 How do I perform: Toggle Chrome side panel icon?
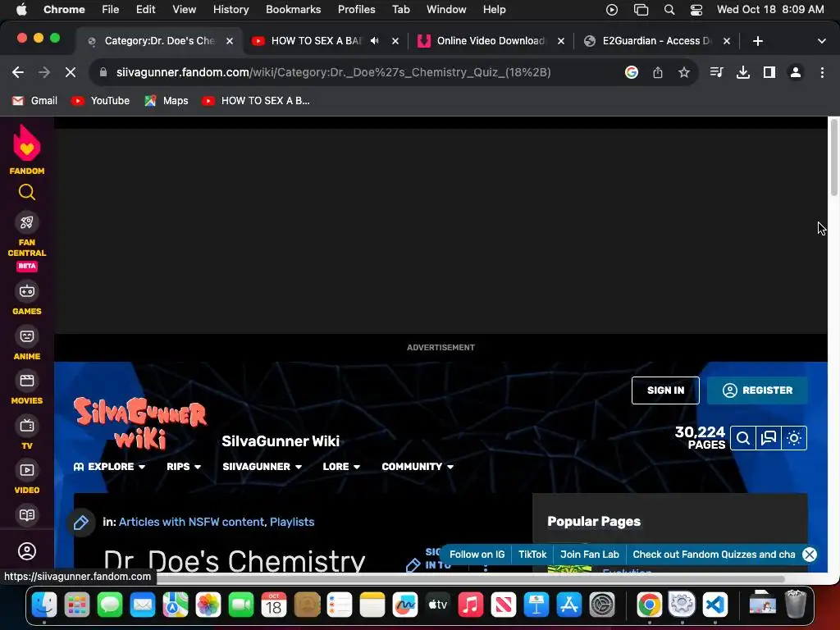(769, 72)
